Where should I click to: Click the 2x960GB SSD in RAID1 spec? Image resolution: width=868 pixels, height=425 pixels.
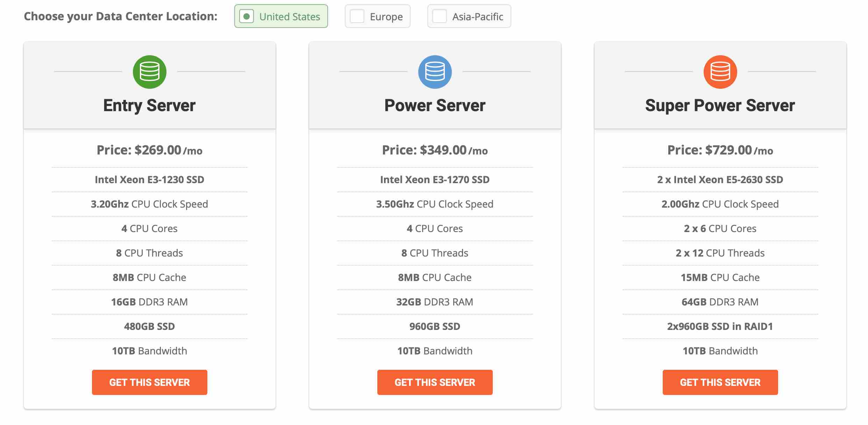720,326
